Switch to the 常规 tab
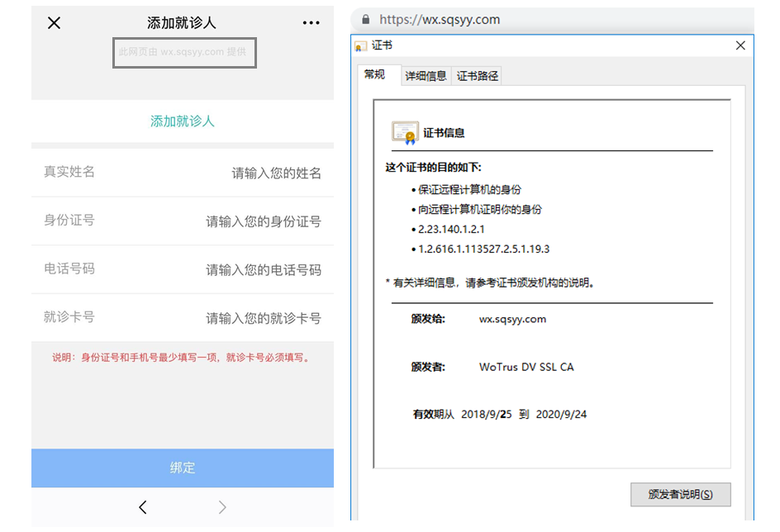The width and height of the screenshot is (780, 532). (375, 74)
